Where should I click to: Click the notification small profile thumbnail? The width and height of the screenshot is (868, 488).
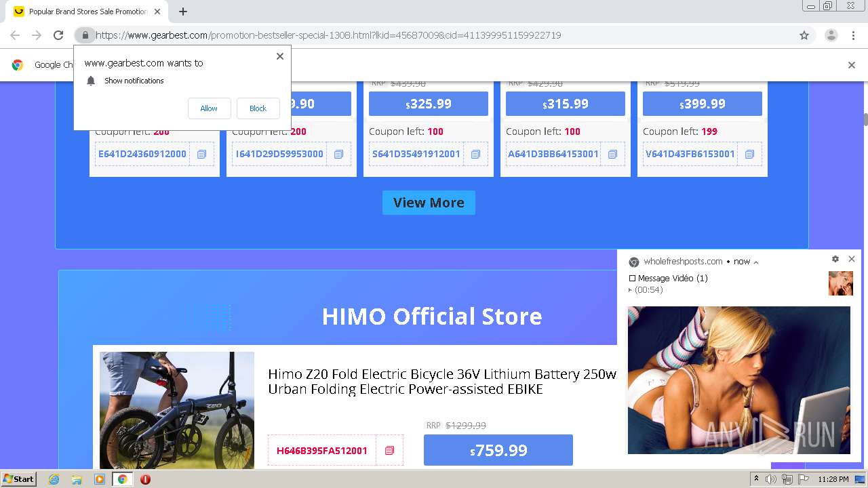tap(841, 283)
